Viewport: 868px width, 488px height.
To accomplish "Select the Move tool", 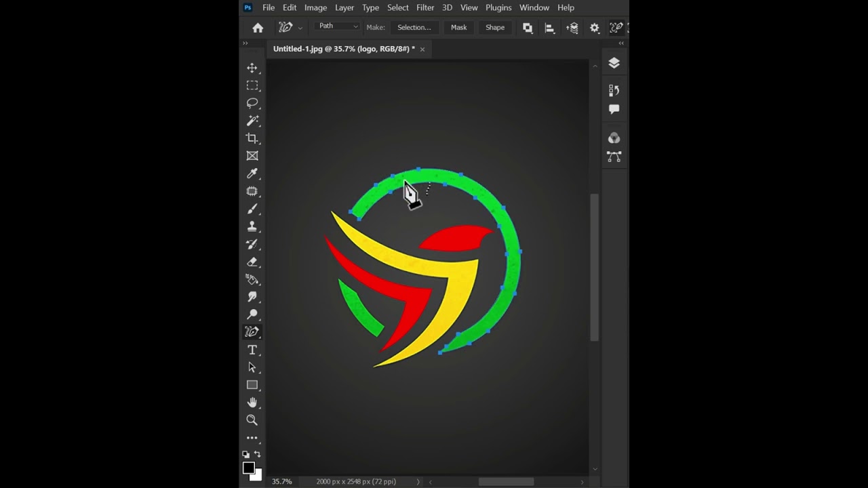I will [252, 68].
